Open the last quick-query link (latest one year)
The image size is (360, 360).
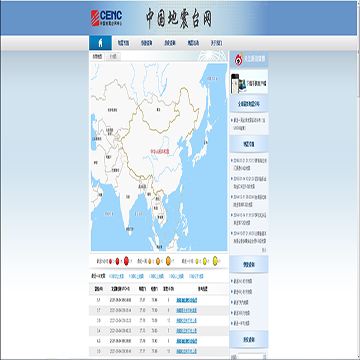241,323
